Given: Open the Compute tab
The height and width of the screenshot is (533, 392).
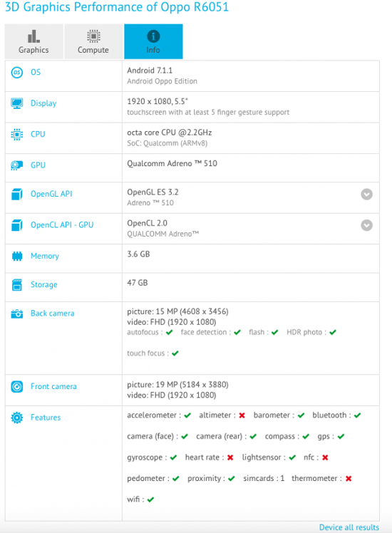Looking at the screenshot, I should (93, 41).
